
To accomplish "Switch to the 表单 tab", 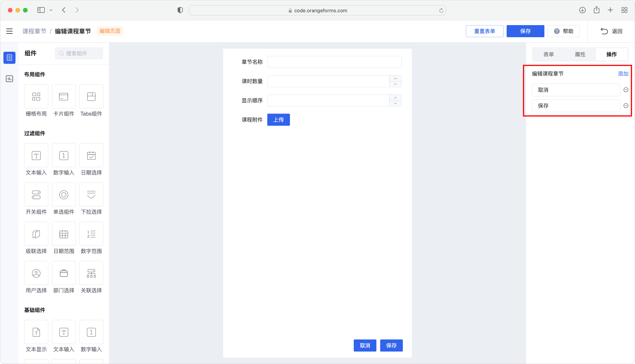I will [x=549, y=54].
